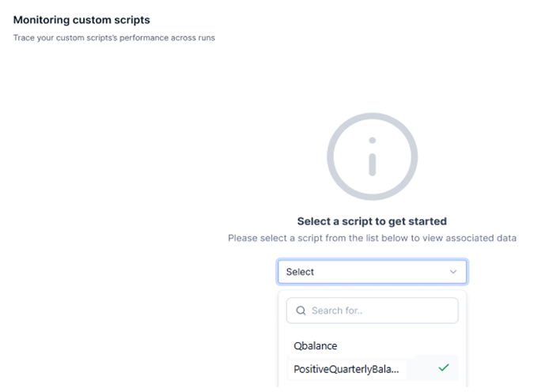Click the 'Trace your custom scripts's performance' subtitle

coord(114,37)
